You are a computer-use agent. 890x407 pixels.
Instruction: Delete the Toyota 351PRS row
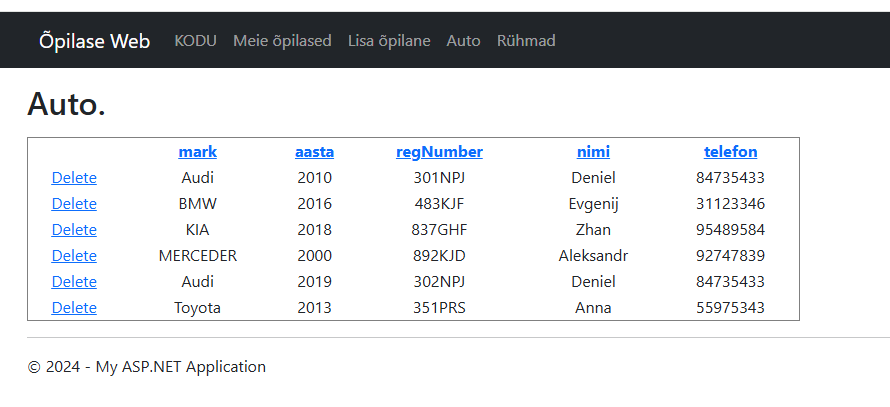74,308
